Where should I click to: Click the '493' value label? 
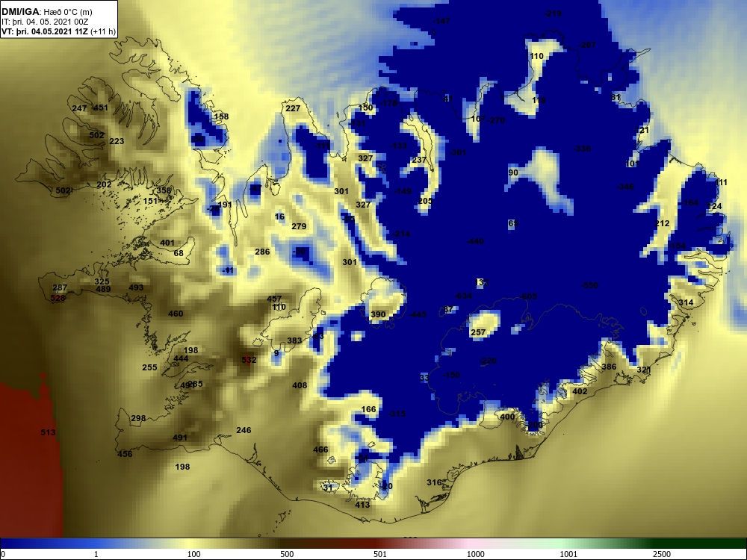[136, 287]
